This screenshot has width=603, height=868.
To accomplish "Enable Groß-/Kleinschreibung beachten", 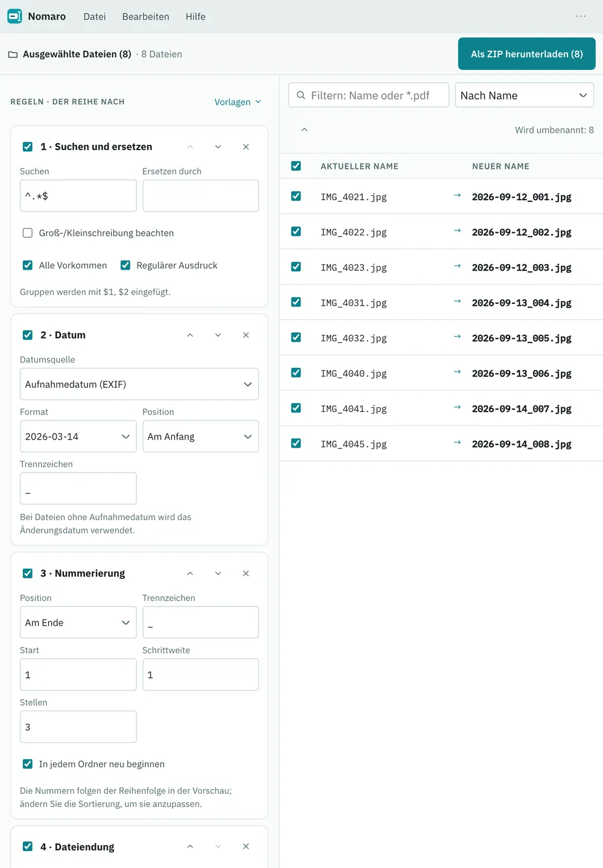I will point(28,233).
